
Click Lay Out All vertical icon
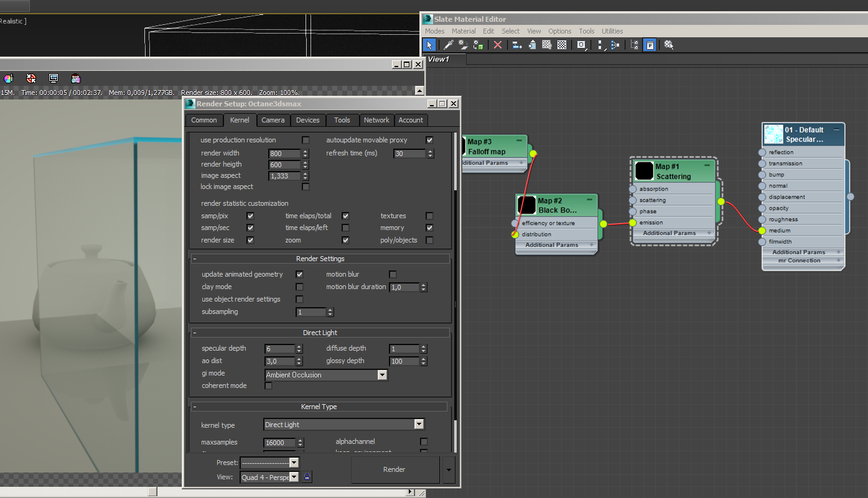point(600,45)
